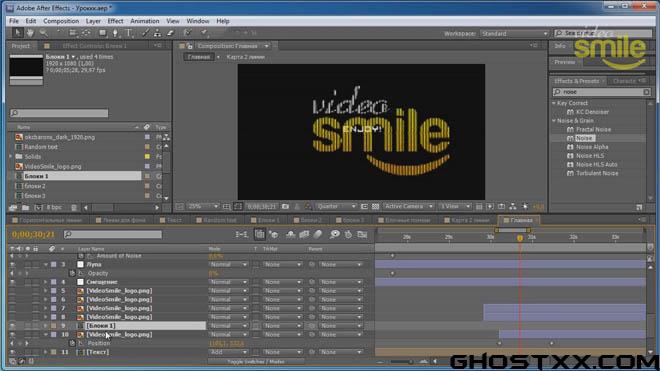Select the Brush tool

145,33
